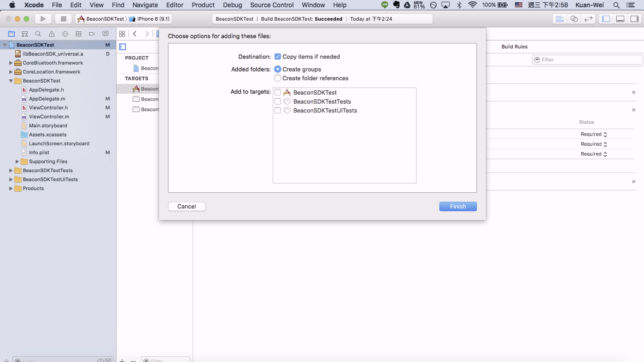Click Finish to add the files
Screen dimensions: 644x362
458,207
